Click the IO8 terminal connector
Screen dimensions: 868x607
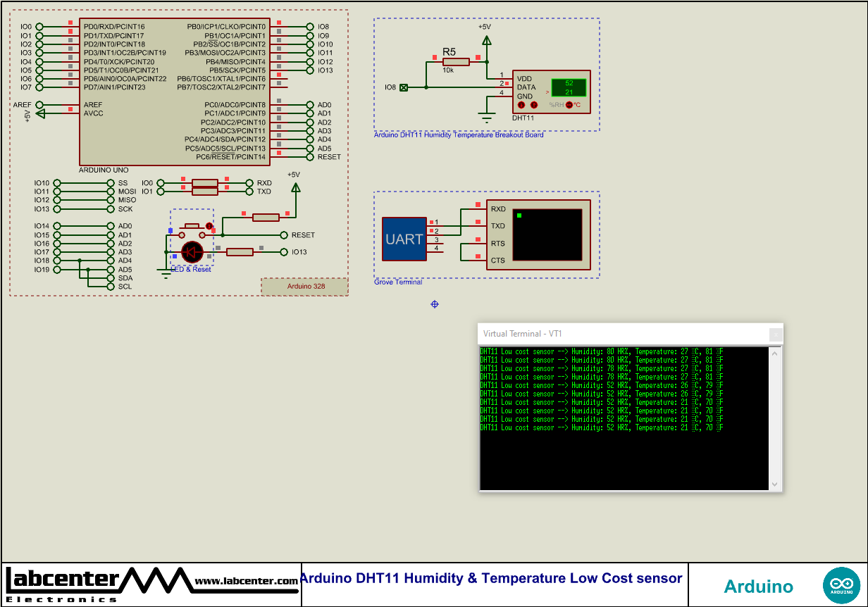[x=405, y=87]
